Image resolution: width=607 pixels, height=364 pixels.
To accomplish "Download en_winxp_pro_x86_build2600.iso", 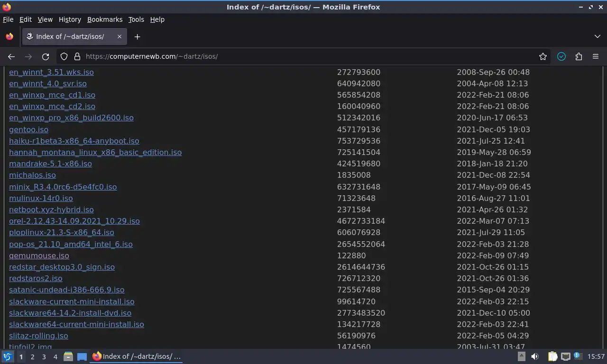I will click(x=71, y=118).
